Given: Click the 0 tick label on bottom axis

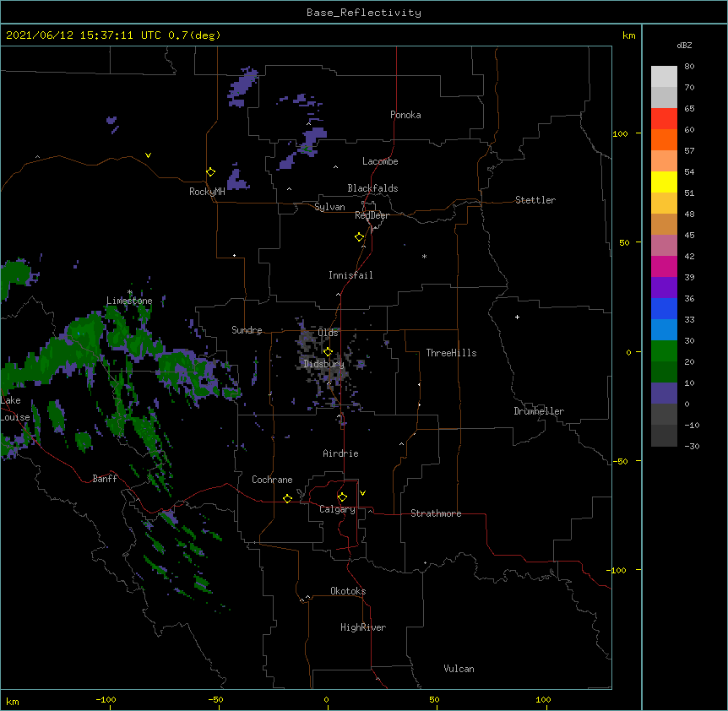Looking at the screenshot, I should (326, 699).
